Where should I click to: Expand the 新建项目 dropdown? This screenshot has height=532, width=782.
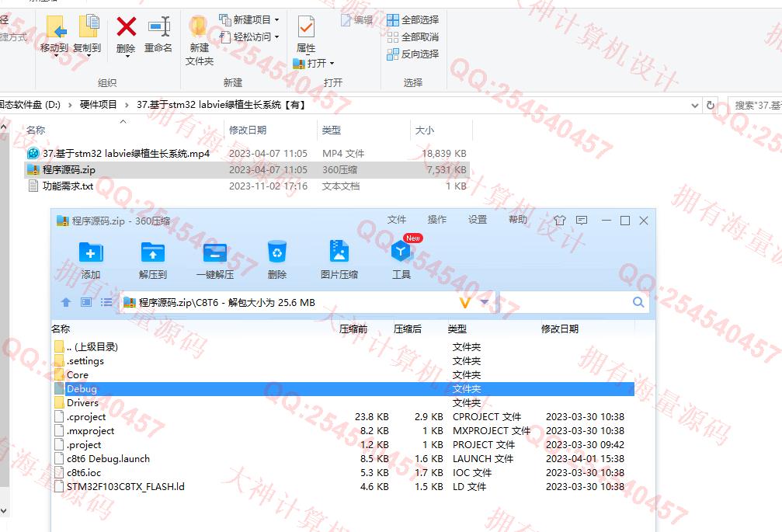(277, 19)
